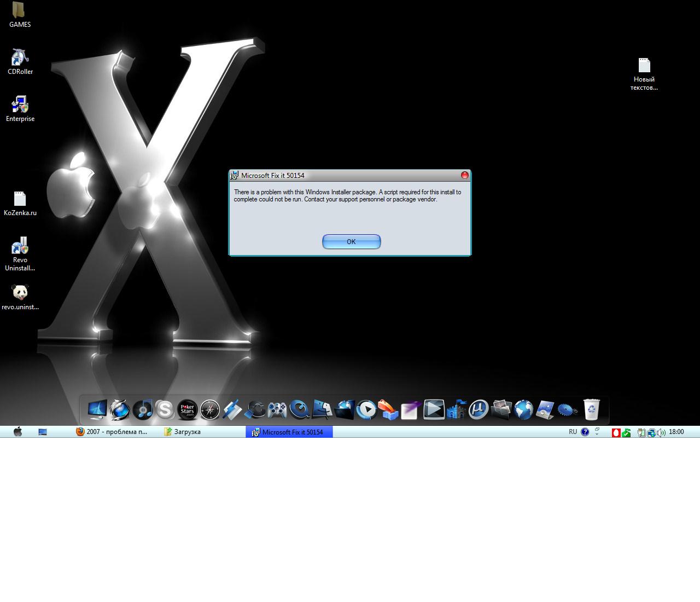Open the GAMES folder on desktop
The width and height of the screenshot is (700, 602).
click(x=20, y=14)
